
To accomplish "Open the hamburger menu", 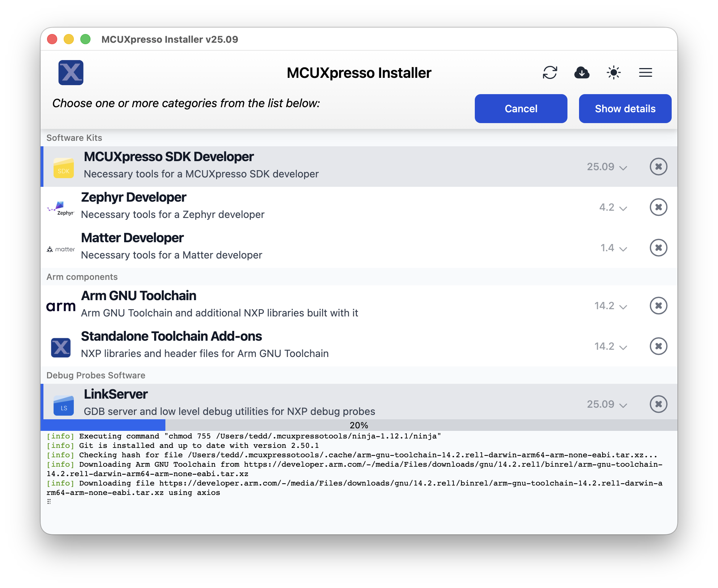I will (645, 72).
